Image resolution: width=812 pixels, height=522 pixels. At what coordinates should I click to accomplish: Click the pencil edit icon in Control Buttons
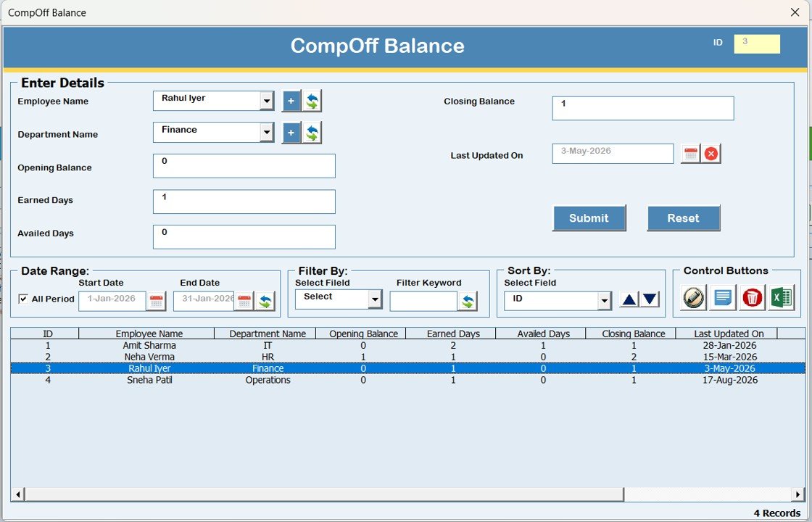pyautogui.click(x=694, y=297)
